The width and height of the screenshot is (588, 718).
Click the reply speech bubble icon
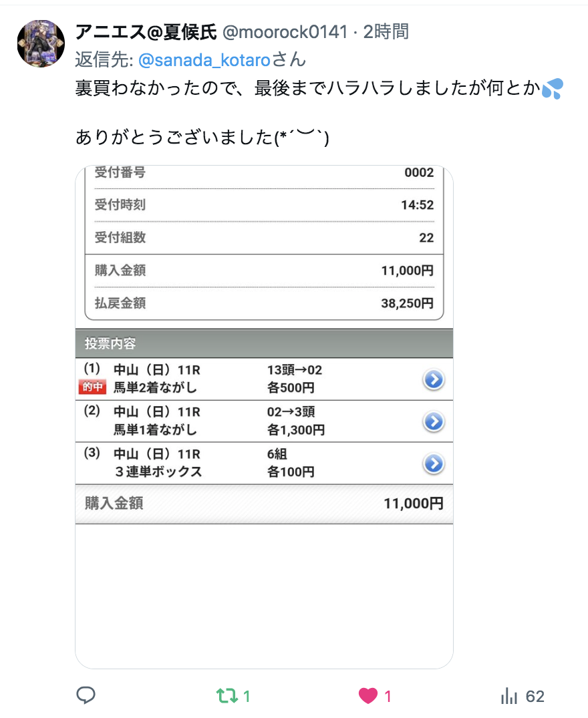[x=86, y=696]
